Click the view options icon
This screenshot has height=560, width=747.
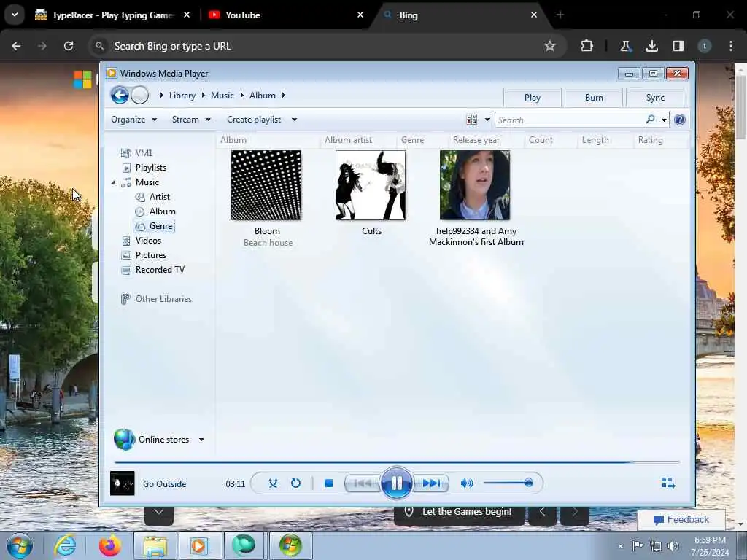tap(472, 120)
